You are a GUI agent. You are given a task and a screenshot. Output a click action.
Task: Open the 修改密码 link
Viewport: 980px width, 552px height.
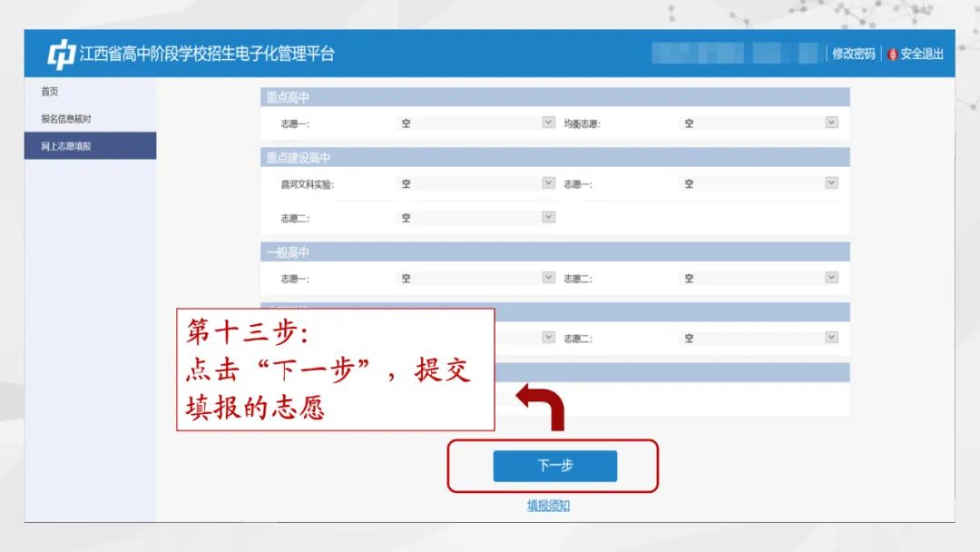[x=853, y=54]
